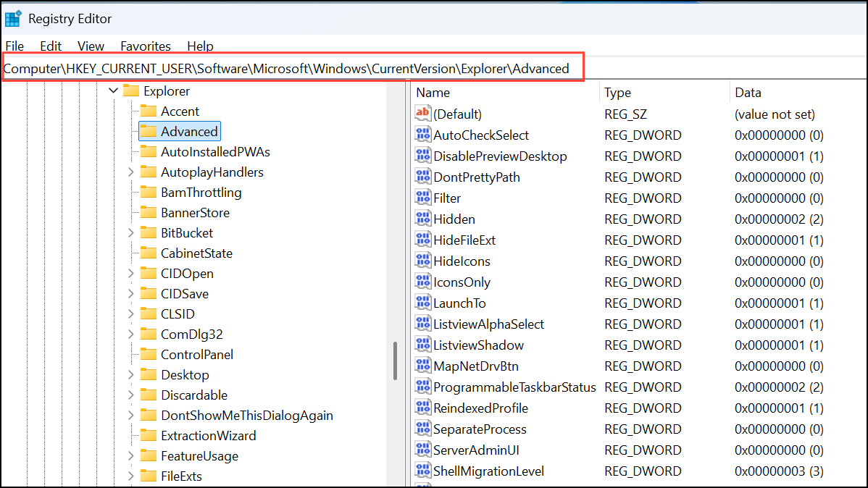
Task: Select the ExtractionWizard key label
Action: pyautogui.click(x=208, y=435)
